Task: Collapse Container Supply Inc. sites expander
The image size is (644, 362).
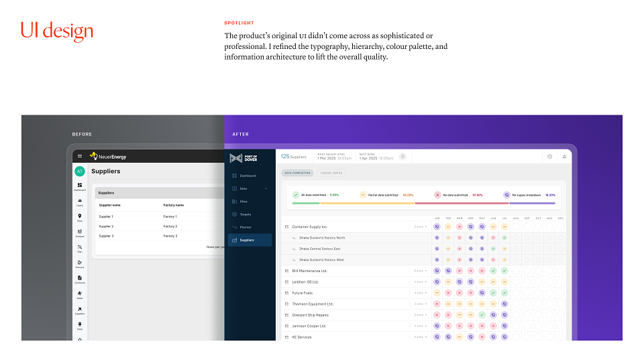Action: click(x=421, y=227)
